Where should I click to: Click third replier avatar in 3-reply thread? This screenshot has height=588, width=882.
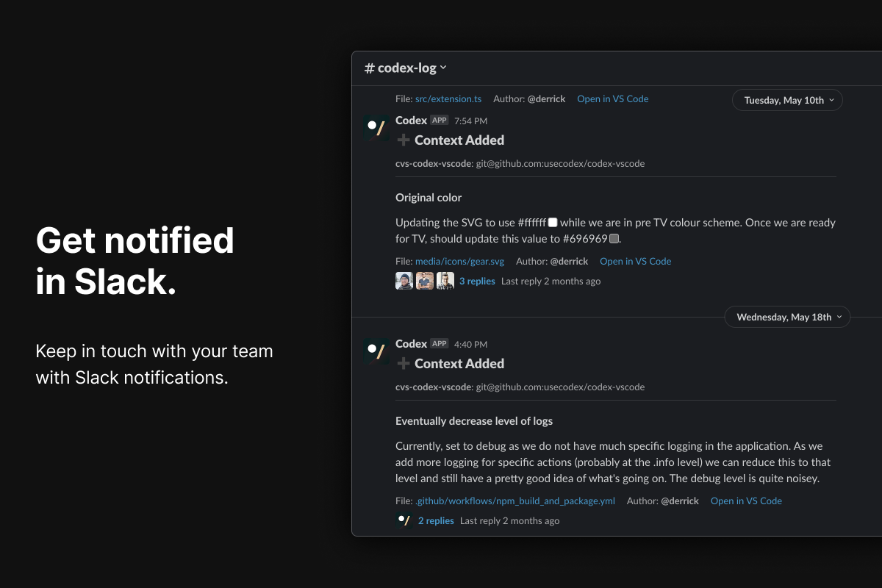tap(445, 281)
